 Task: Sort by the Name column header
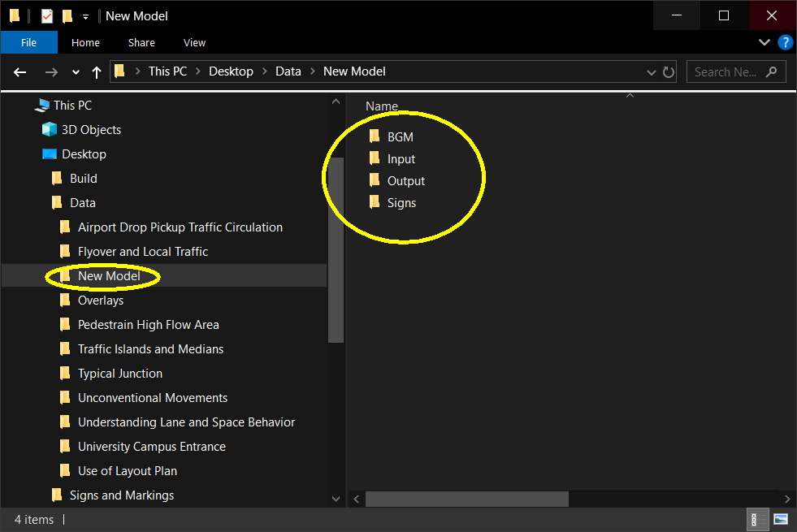coord(382,106)
